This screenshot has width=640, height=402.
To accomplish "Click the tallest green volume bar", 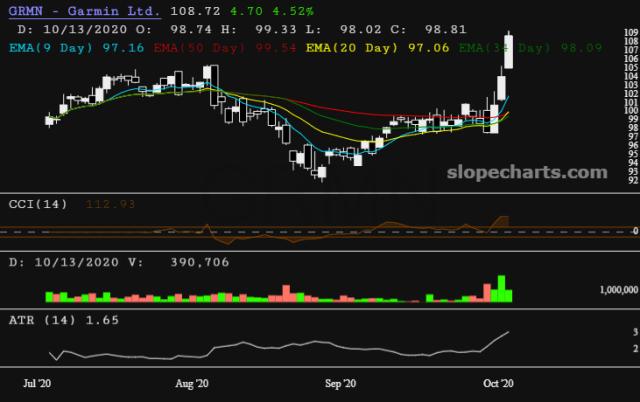I will [x=501, y=288].
